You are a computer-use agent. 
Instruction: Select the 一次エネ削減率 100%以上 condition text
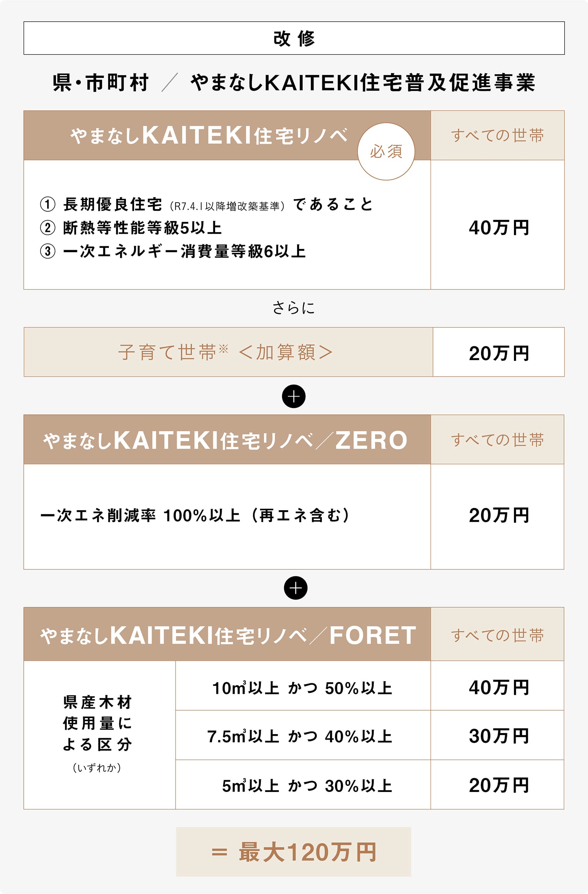[195, 515]
